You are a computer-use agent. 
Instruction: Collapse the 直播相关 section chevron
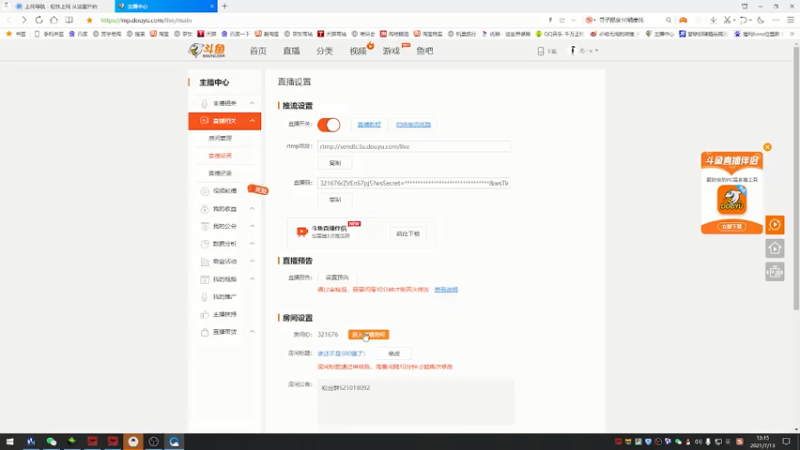click(x=252, y=120)
